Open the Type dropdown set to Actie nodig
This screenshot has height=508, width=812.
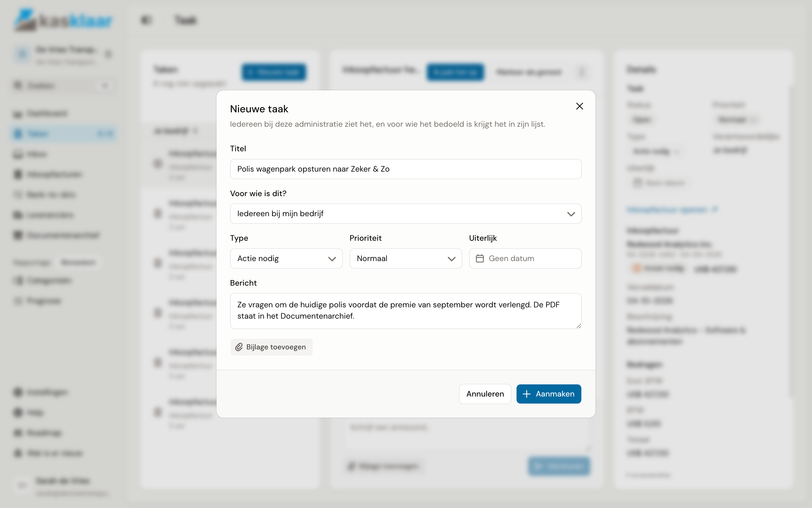(x=286, y=258)
